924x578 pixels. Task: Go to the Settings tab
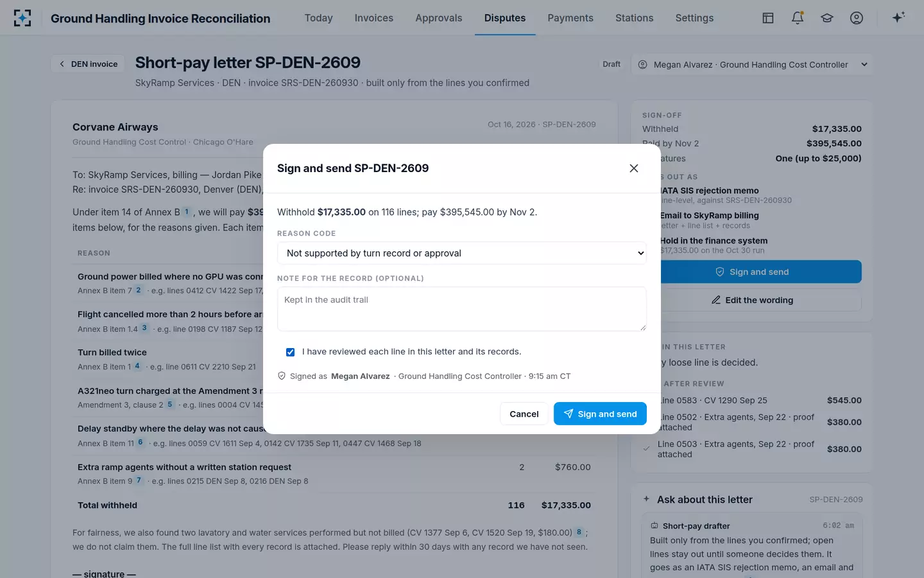tap(694, 18)
